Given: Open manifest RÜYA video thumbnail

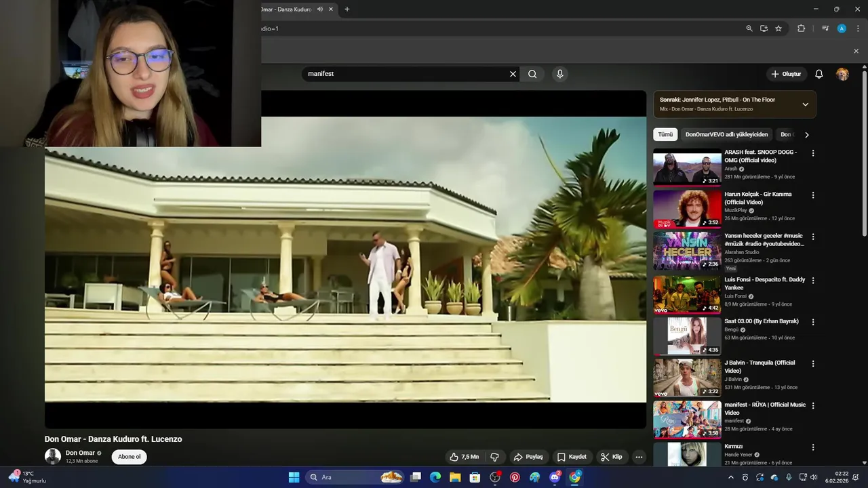Looking at the screenshot, I should coord(687,420).
